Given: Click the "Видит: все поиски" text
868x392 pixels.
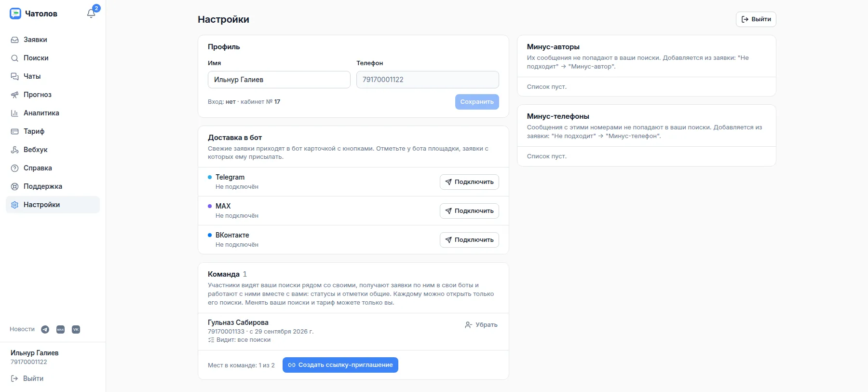Looking at the screenshot, I should (244, 340).
